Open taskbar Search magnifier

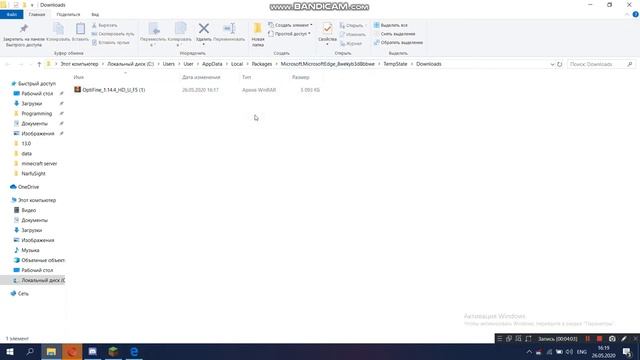pos(30,351)
